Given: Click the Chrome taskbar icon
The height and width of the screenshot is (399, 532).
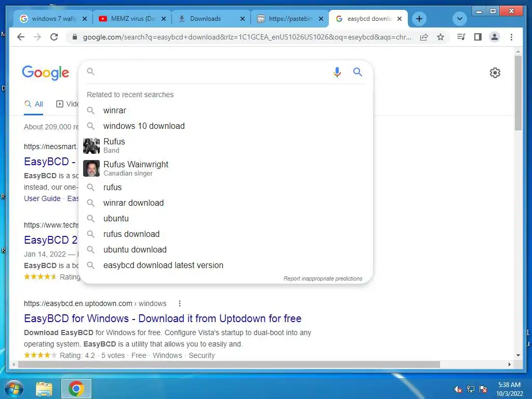Looking at the screenshot, I should coord(76,389).
